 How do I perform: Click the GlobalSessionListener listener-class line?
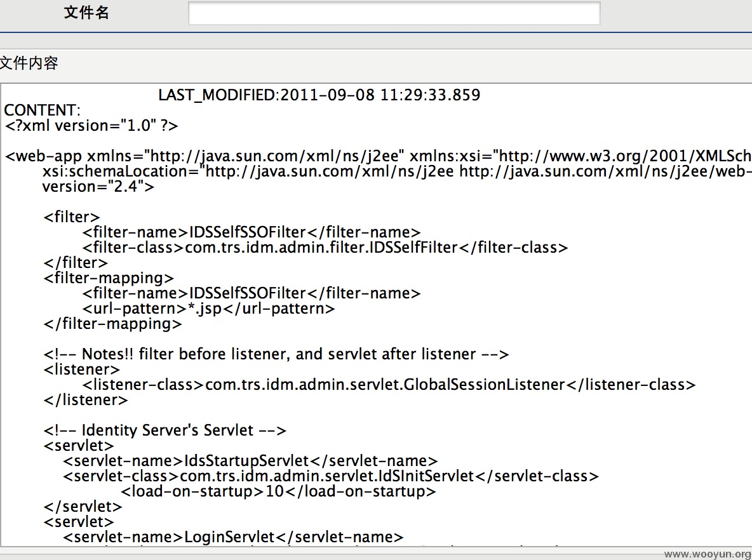389,385
